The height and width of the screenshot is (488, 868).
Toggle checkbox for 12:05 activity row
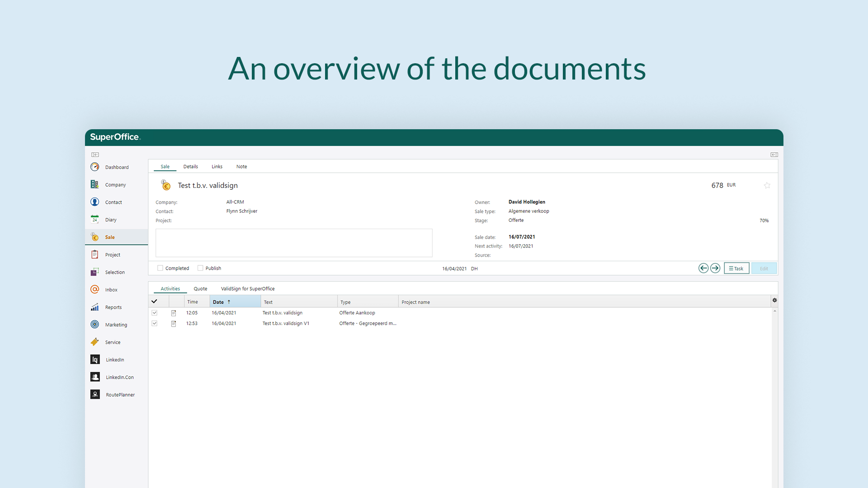[x=155, y=313]
